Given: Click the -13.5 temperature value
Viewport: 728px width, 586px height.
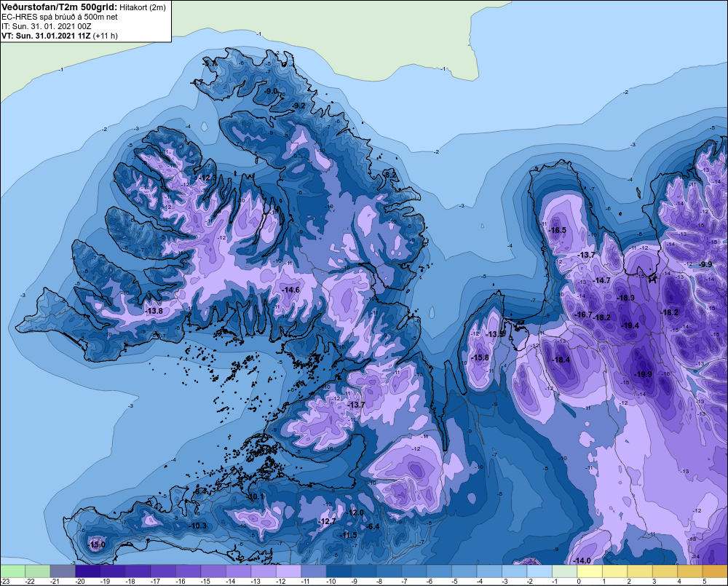Looking at the screenshot, I should click(x=495, y=334).
